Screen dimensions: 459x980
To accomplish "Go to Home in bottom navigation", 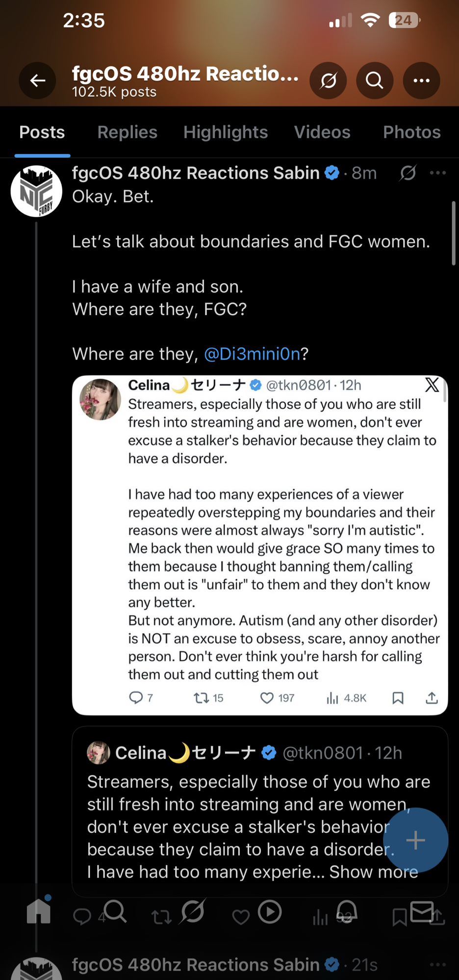I will tap(39, 912).
